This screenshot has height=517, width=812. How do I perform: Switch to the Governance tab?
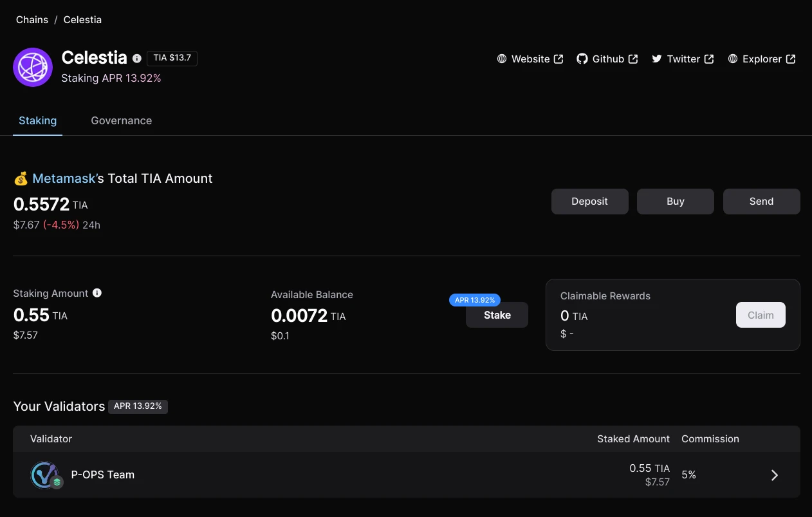(x=122, y=120)
